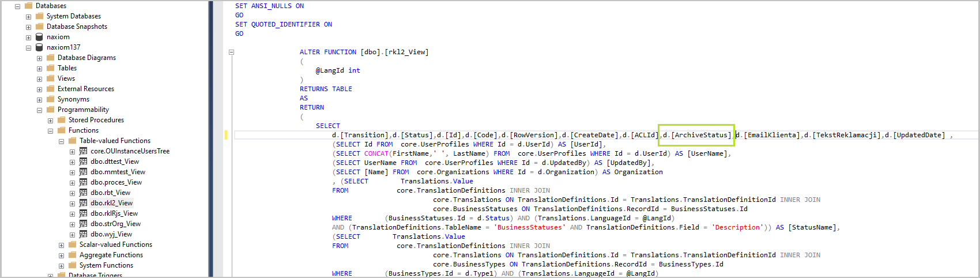Select the Synonyms tree item

pyautogui.click(x=73, y=99)
